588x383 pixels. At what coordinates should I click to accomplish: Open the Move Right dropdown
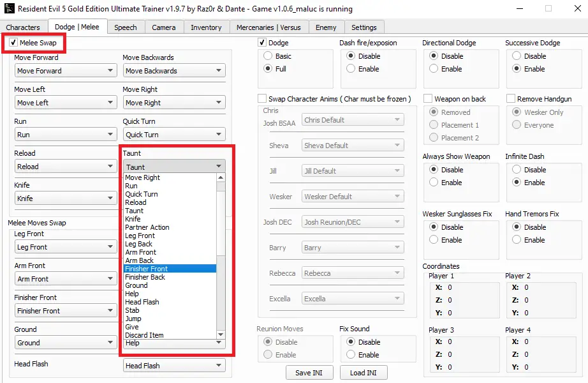point(174,103)
